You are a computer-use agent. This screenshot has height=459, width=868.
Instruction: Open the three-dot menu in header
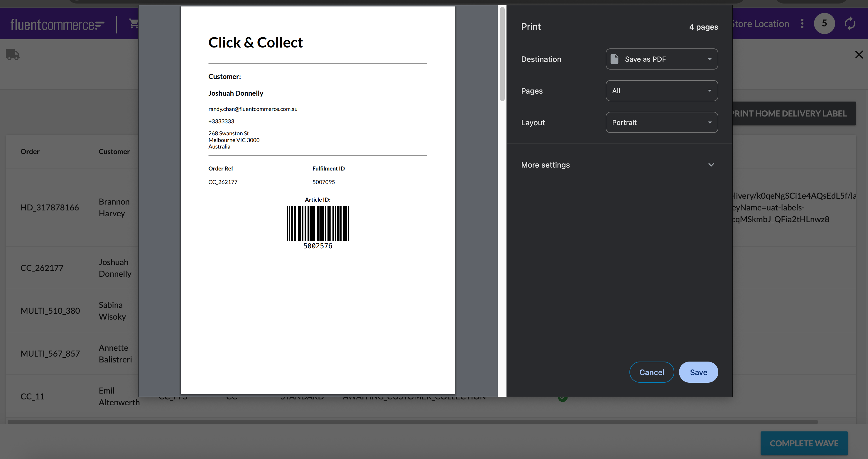pos(802,23)
